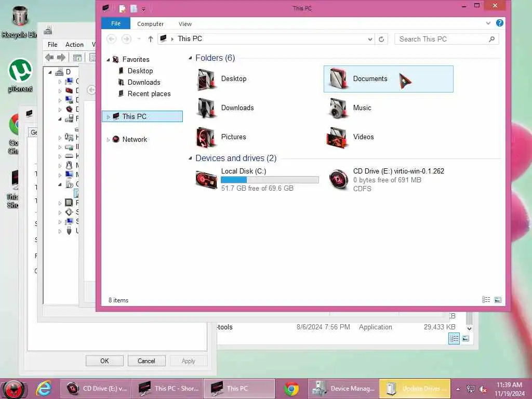Screen dimensions: 532x399
Task: Open the µTorrent desktop shortcut
Action: (x=20, y=75)
